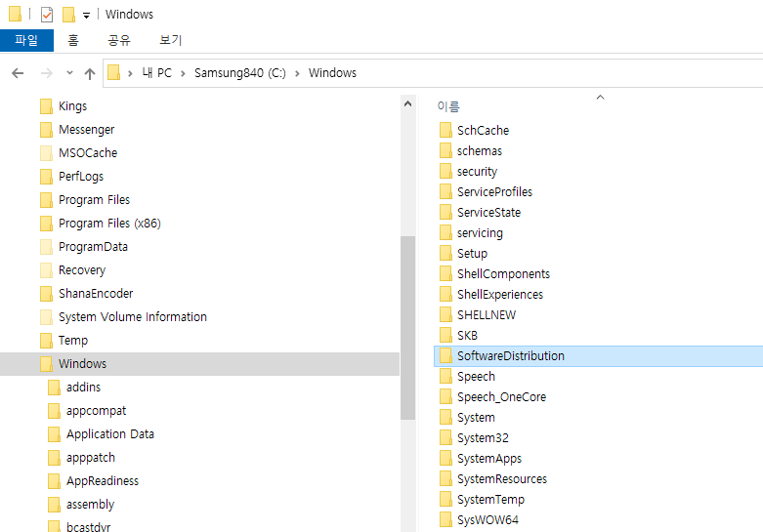
Task: Click the Explorer window title bar icon
Action: [15, 14]
